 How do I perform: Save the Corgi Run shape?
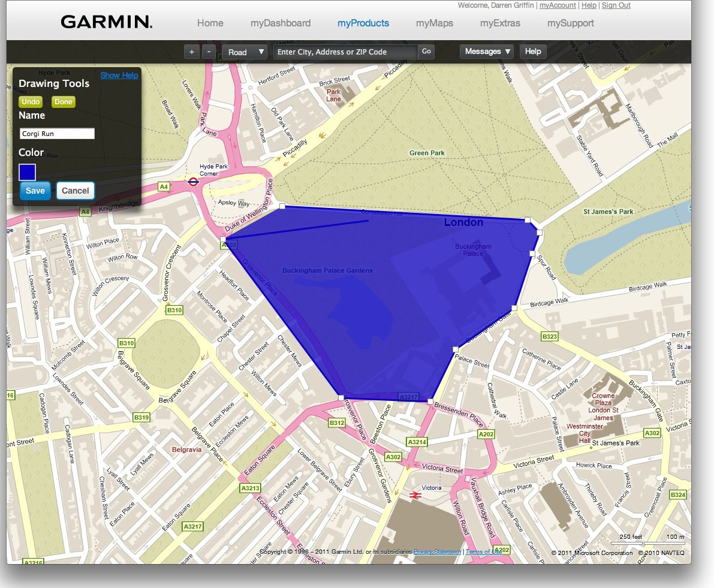tap(35, 191)
